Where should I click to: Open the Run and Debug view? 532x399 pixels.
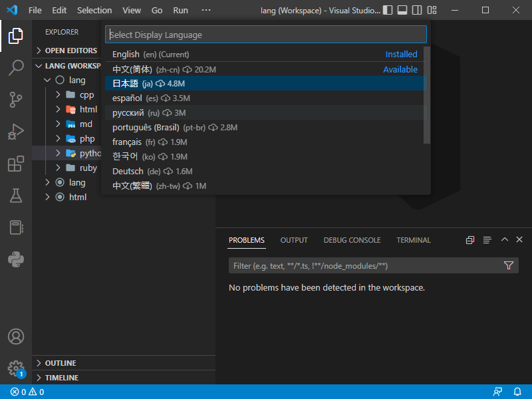(15, 132)
